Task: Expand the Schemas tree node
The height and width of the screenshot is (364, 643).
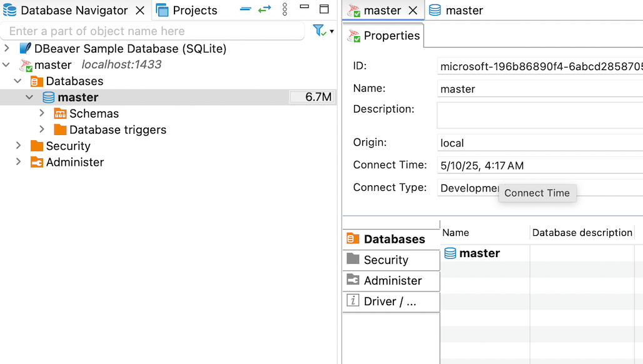Action: (42, 114)
